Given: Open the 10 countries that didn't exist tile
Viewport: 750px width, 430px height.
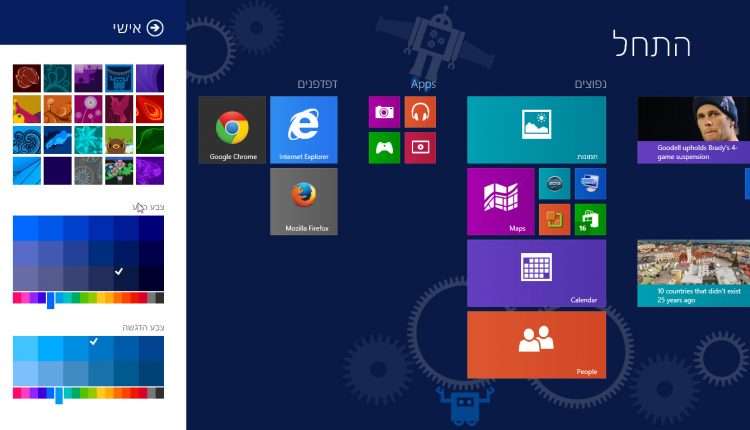Looking at the screenshot, I should point(694,273).
